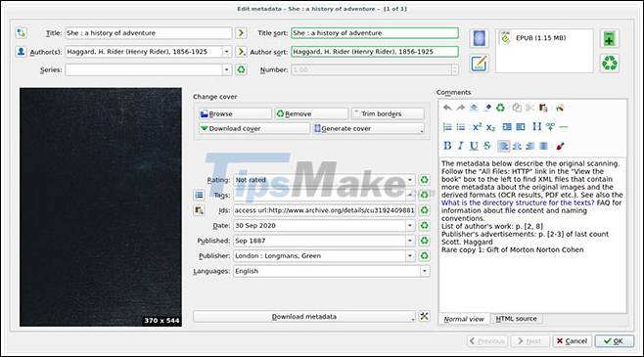
Task: Select the align left option in Comments
Action: click(503, 146)
